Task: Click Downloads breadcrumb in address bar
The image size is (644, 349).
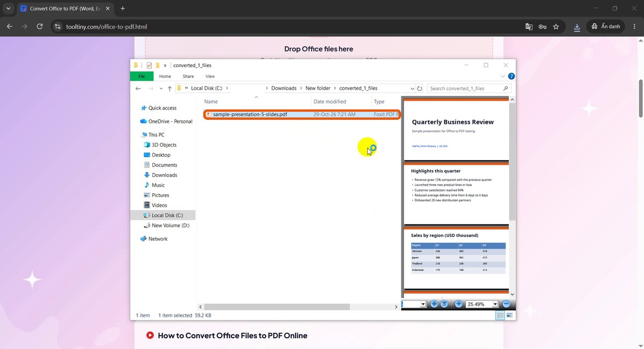Action: 284,89
